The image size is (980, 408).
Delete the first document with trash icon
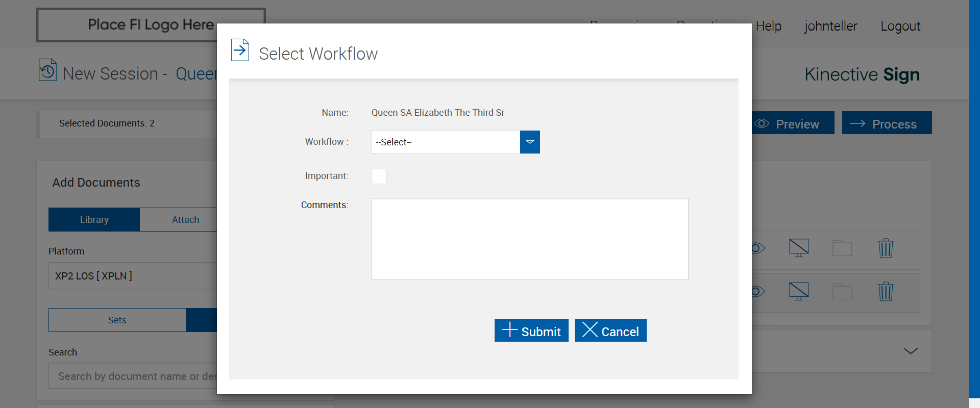point(886,248)
